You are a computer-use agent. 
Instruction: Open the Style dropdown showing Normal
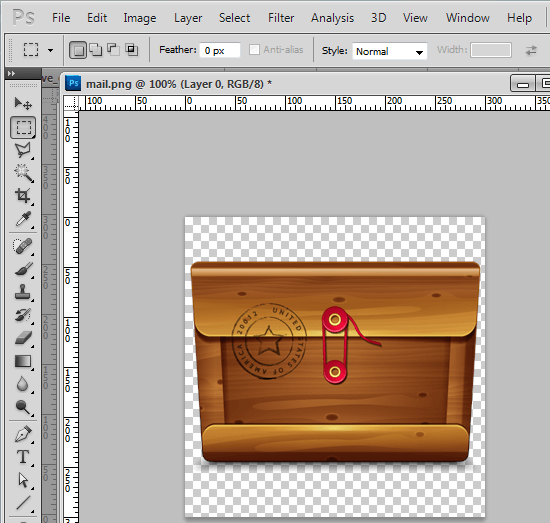[x=390, y=51]
